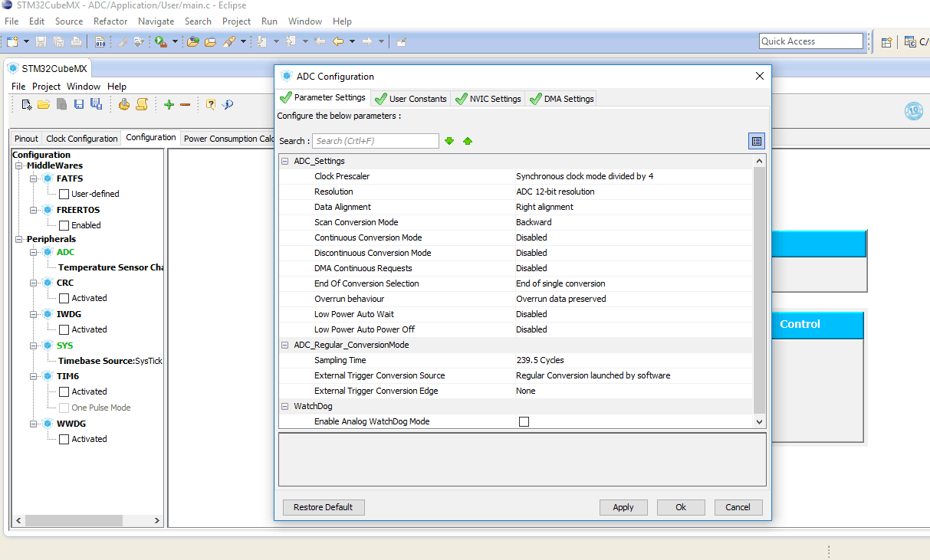The image size is (930, 560).
Task: Check the CRC Activated checkbox
Action: pos(64,298)
